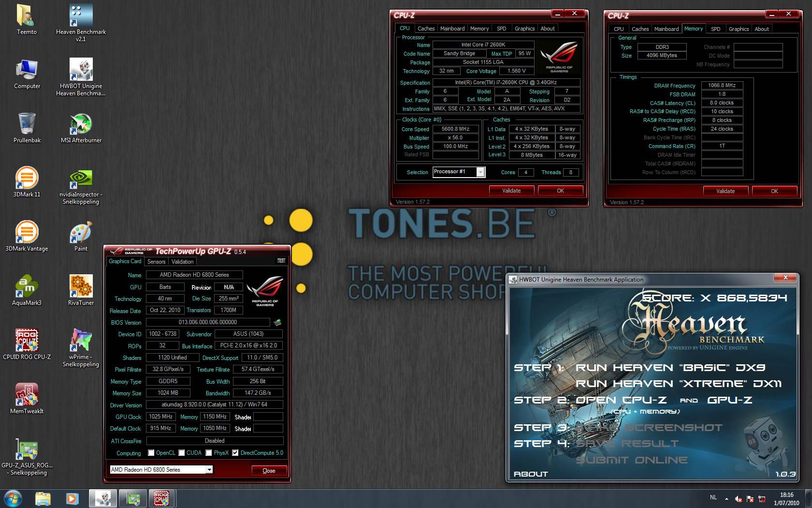Viewport: 812px width, 508px height.
Task: Open SPD tab in left CPU-Z window
Action: tap(502, 29)
